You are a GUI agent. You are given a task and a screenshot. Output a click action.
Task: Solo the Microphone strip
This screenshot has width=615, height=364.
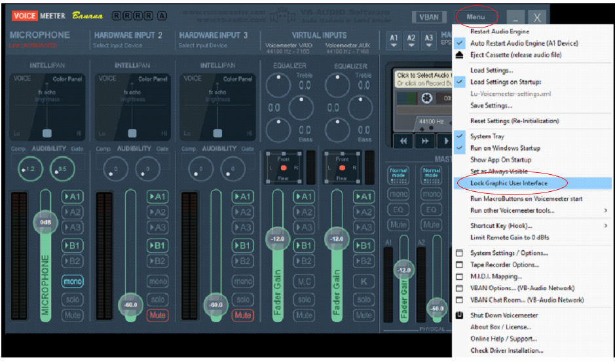pos(73,300)
